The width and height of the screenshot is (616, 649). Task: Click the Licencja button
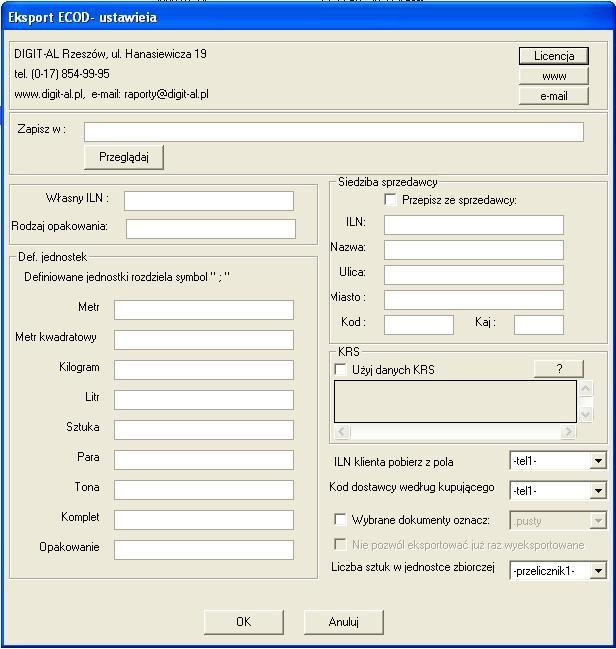tap(553, 56)
